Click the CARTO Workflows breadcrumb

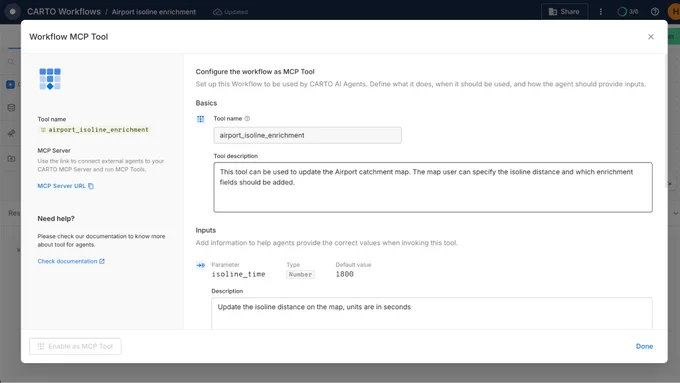[x=64, y=12]
